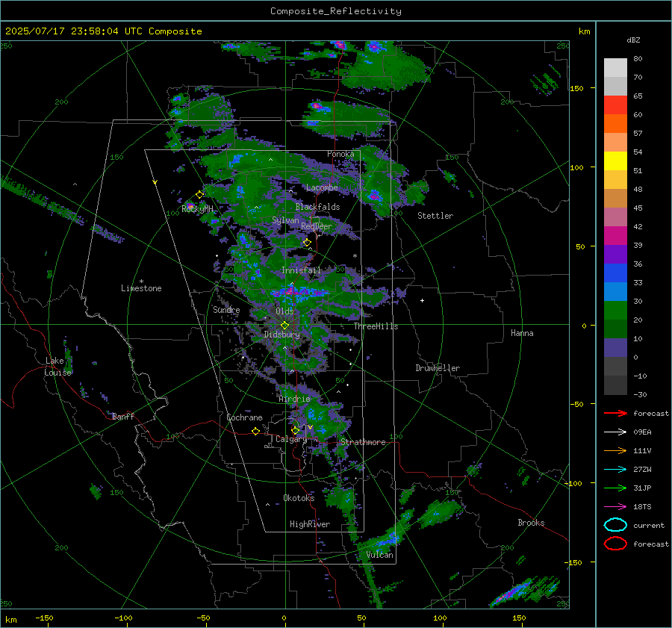Click the yellow diamond marker below Cochrane
Screen dimensions: 672x628
255,431
